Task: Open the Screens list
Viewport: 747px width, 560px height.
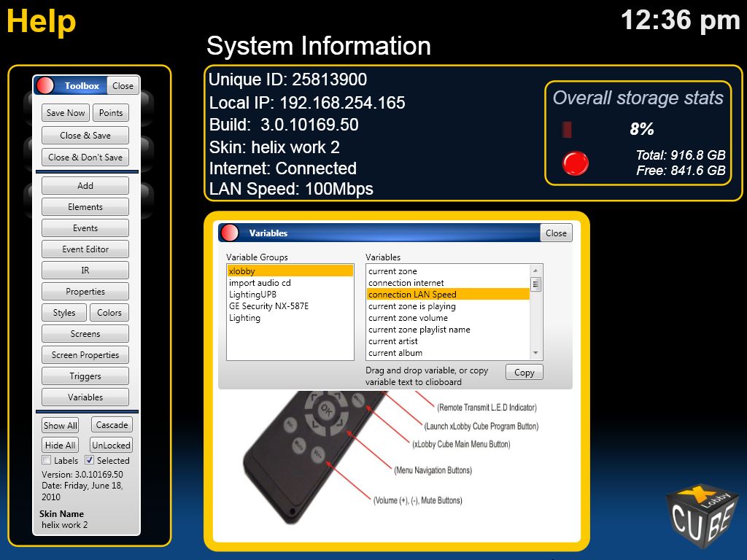Action: coord(85,334)
